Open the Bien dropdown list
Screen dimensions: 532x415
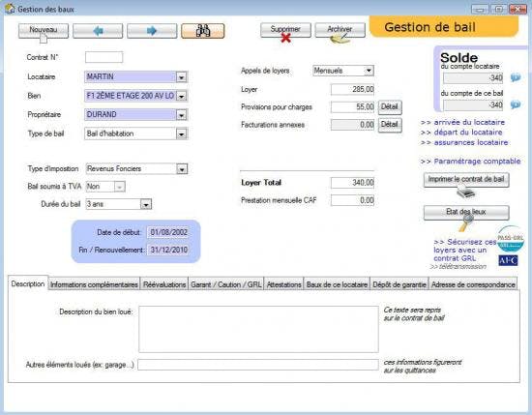tap(182, 97)
